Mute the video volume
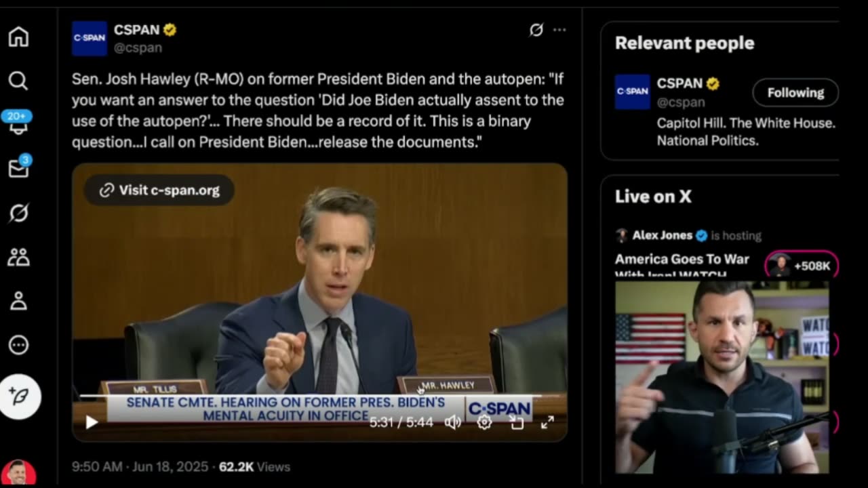The width and height of the screenshot is (868, 488). [x=453, y=422]
